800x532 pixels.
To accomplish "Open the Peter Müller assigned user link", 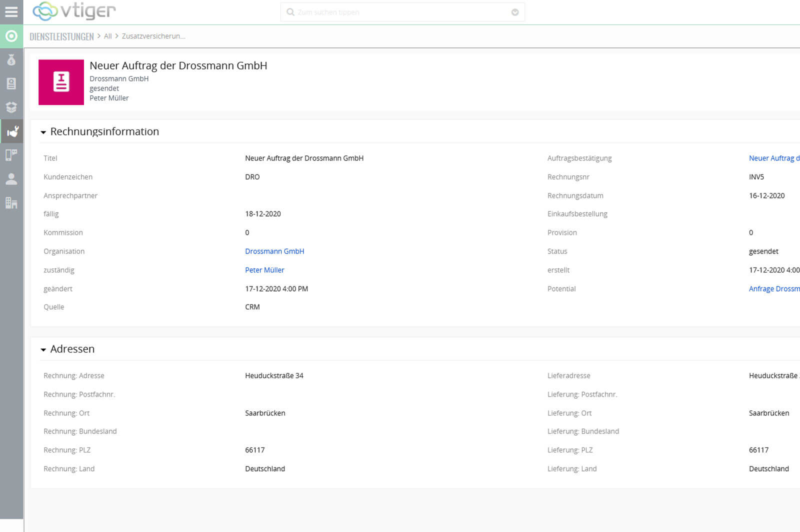I will (264, 270).
